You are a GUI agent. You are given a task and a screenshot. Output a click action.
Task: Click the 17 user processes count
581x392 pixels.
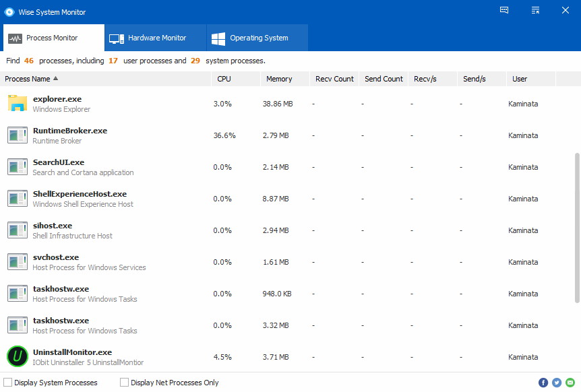click(x=113, y=61)
